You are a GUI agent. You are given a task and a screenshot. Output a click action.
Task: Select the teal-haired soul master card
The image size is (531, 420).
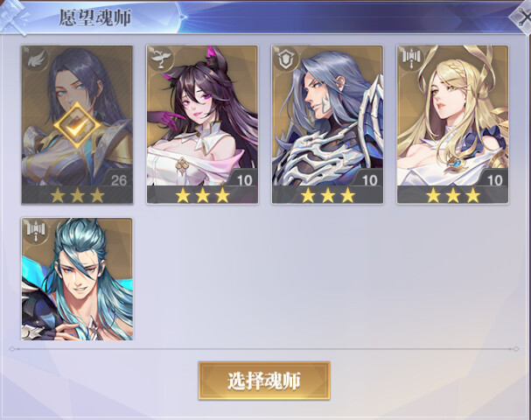[77, 279]
